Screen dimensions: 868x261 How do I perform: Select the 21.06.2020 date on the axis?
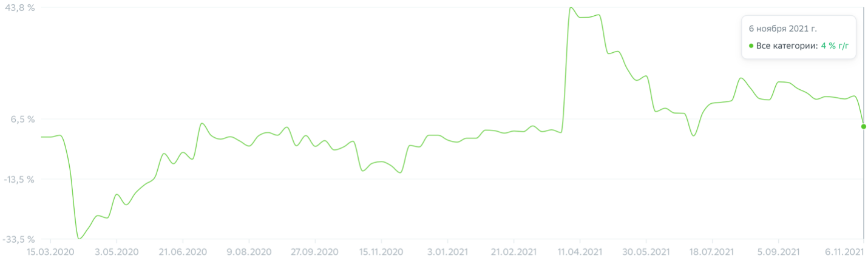coord(184,251)
